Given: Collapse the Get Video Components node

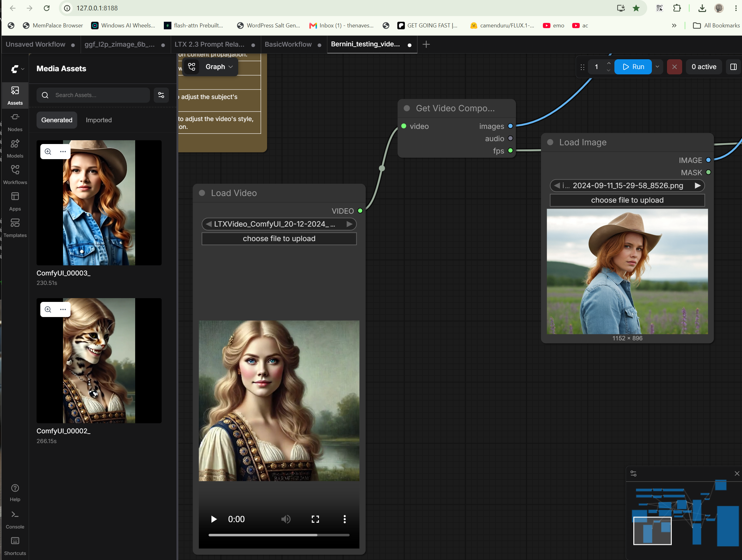Looking at the screenshot, I should click(x=407, y=108).
